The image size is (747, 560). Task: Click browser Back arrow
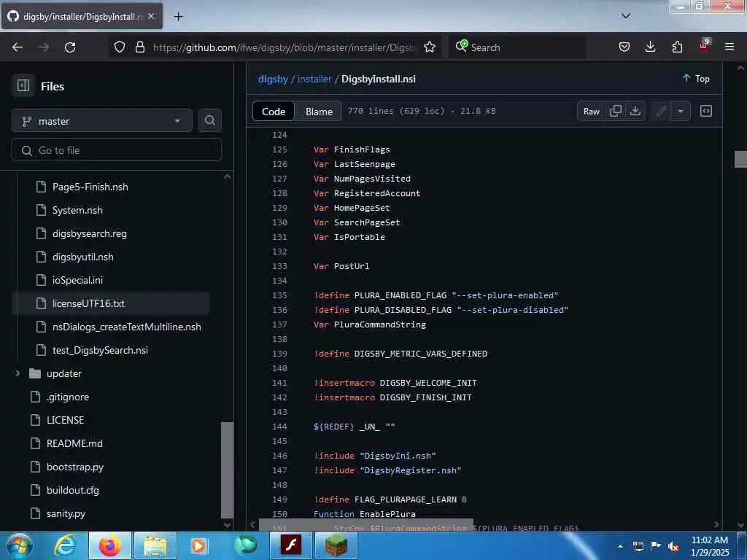pos(18,47)
